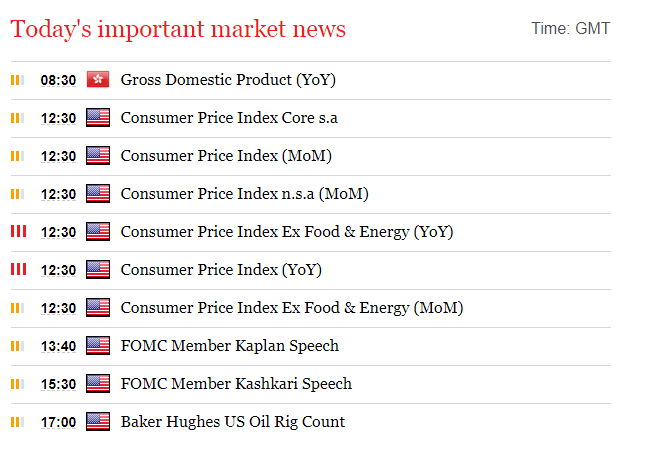Click US flag beside Consumer Price Index n.s.a (MoM)
This screenshot has width=649, height=450.
(x=98, y=194)
